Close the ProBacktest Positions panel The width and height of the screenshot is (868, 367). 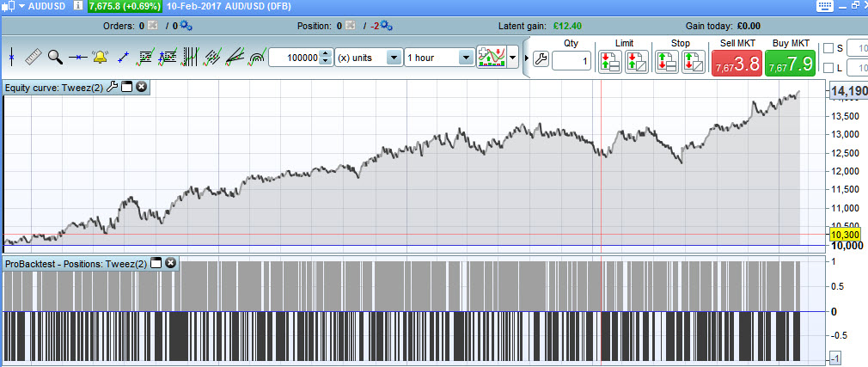(170, 264)
